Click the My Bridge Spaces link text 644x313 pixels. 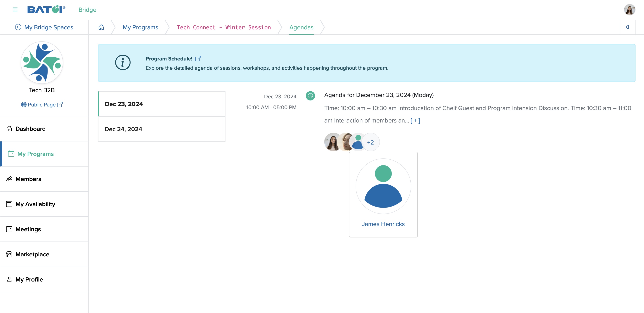coord(49,27)
